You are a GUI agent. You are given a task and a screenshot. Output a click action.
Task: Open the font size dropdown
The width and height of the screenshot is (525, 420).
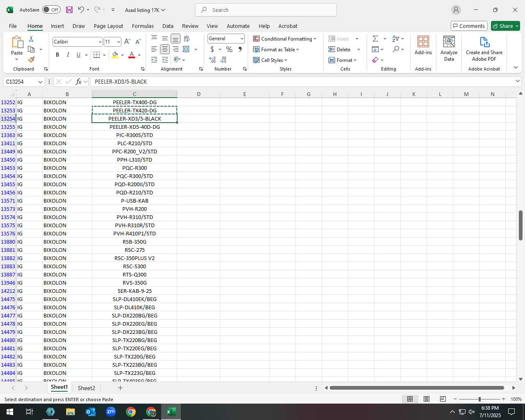click(119, 42)
